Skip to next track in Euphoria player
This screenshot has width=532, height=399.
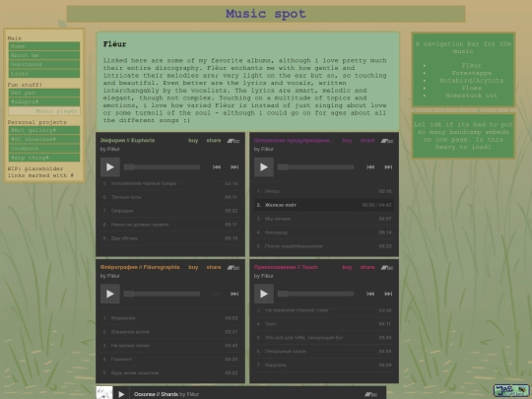click(234, 166)
